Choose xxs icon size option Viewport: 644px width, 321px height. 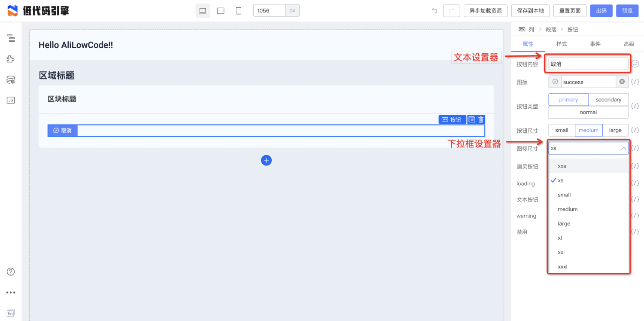[588, 166]
